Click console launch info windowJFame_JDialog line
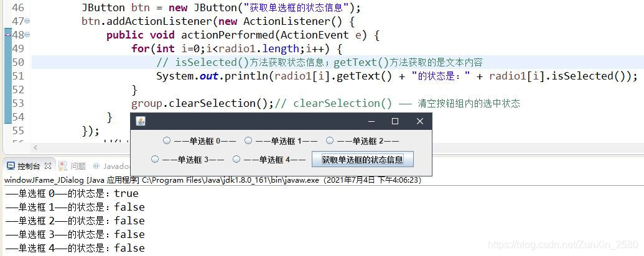The image size is (644, 256). 212,180
